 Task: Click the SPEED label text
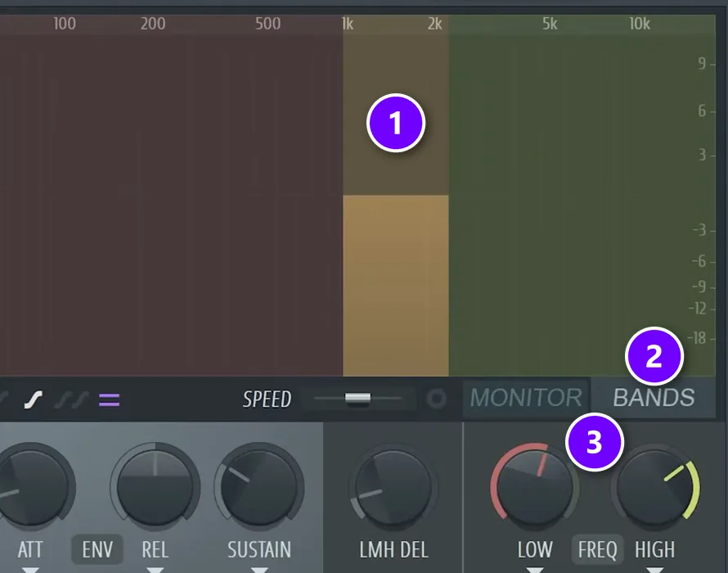point(267,399)
